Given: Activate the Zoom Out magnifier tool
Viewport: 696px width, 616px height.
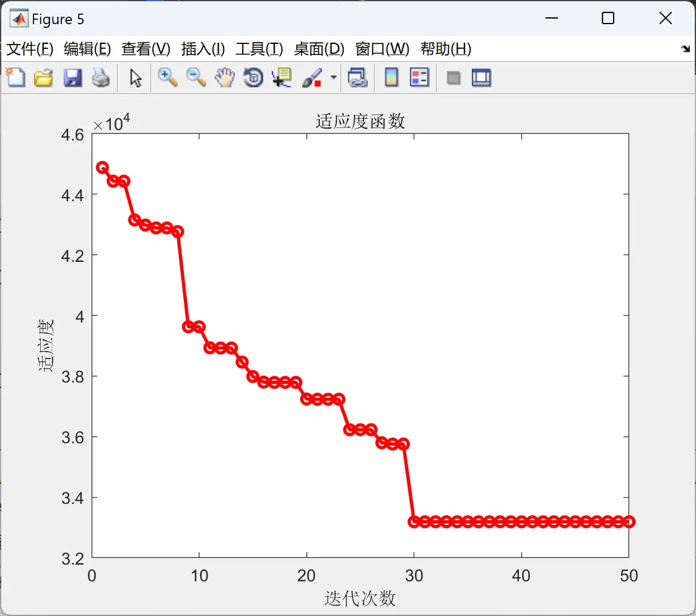Looking at the screenshot, I should coord(196,77).
